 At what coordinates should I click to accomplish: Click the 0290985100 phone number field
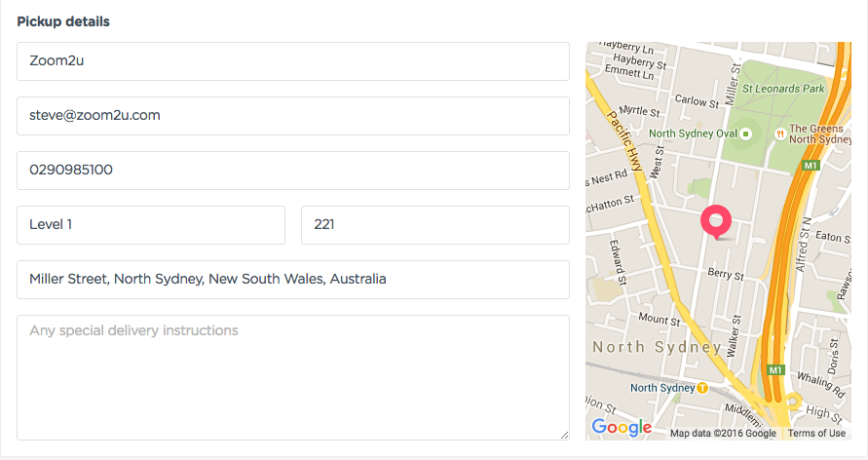click(x=293, y=170)
